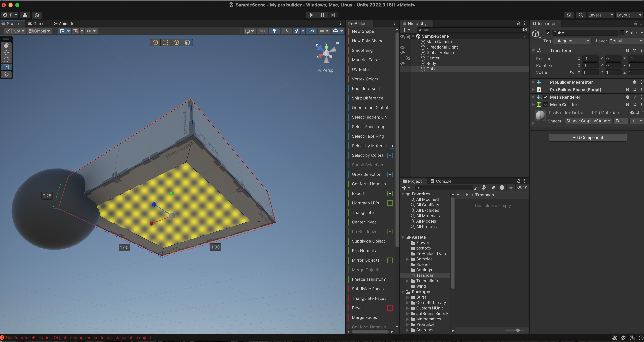Enable the Static checkbox for Cube

pos(622,33)
